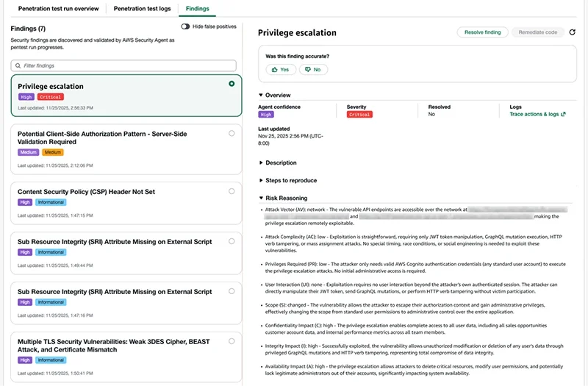Click the Resolve finding button
Screen dimensions: 588x386
[x=482, y=32]
